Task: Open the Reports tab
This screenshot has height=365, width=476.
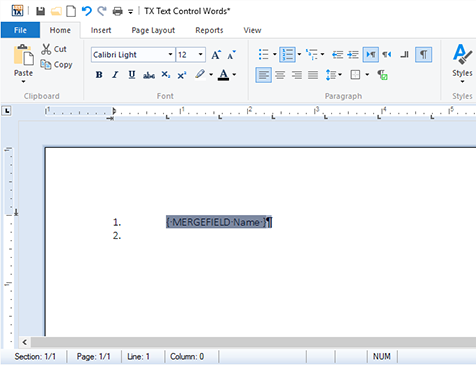Action: click(x=209, y=30)
